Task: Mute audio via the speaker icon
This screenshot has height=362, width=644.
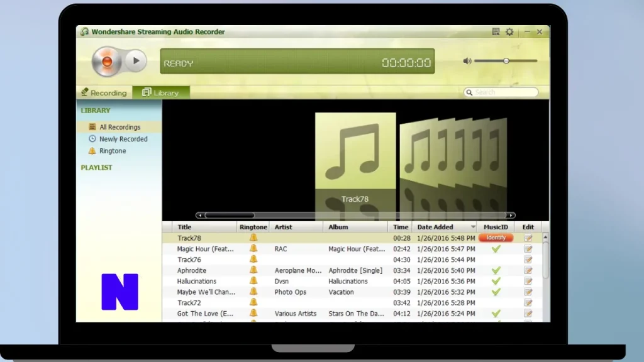Action: pyautogui.click(x=467, y=61)
